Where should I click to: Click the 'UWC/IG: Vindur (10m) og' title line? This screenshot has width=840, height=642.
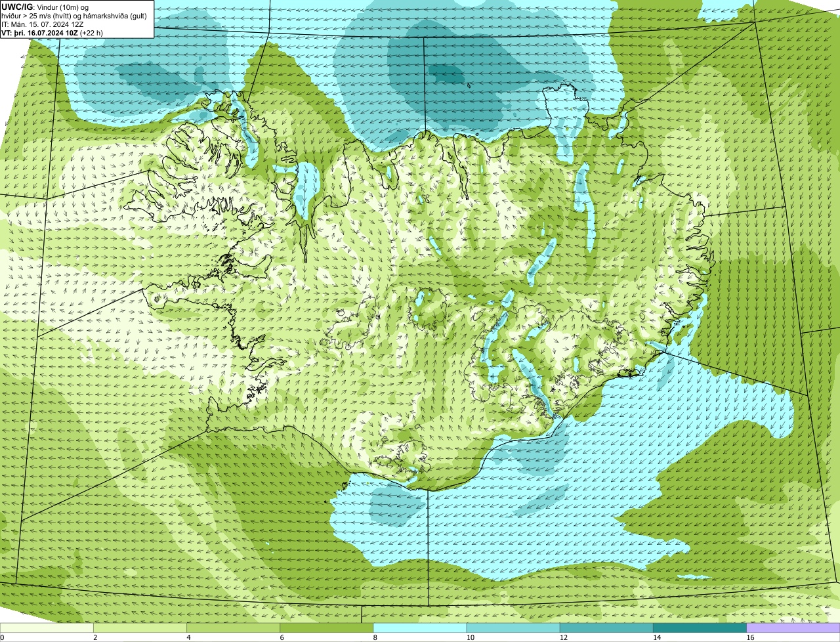tap(45, 7)
